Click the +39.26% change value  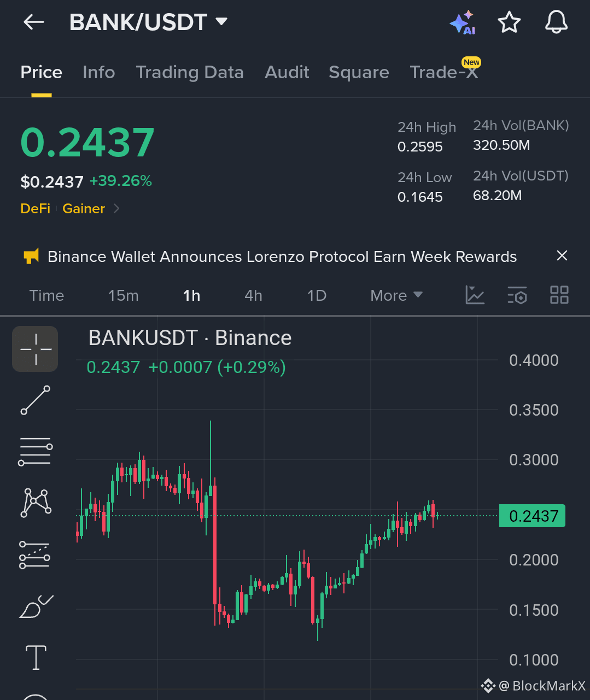point(121,181)
